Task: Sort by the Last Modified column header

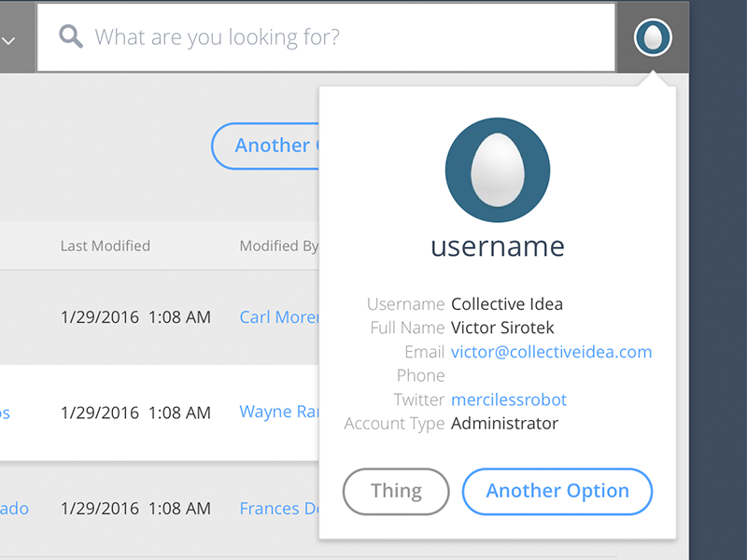Action: (x=105, y=245)
